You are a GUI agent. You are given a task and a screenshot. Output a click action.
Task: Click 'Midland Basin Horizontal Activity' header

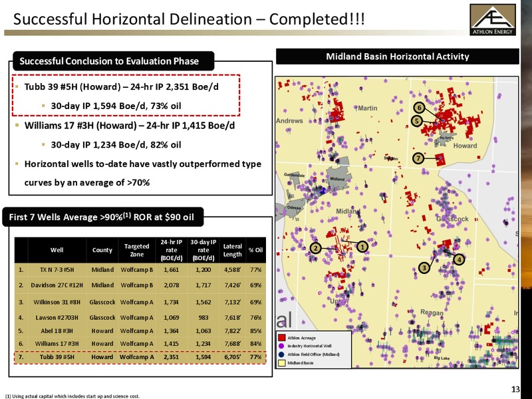coord(397,57)
